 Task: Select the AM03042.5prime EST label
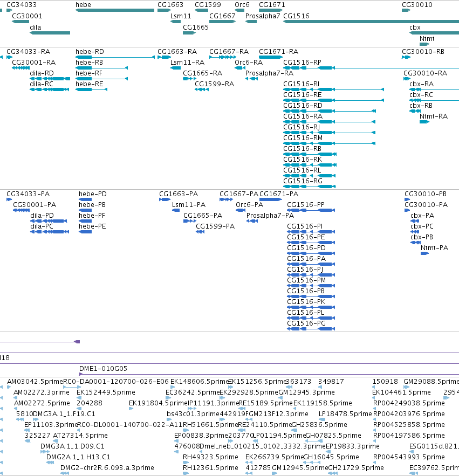click(35, 382)
